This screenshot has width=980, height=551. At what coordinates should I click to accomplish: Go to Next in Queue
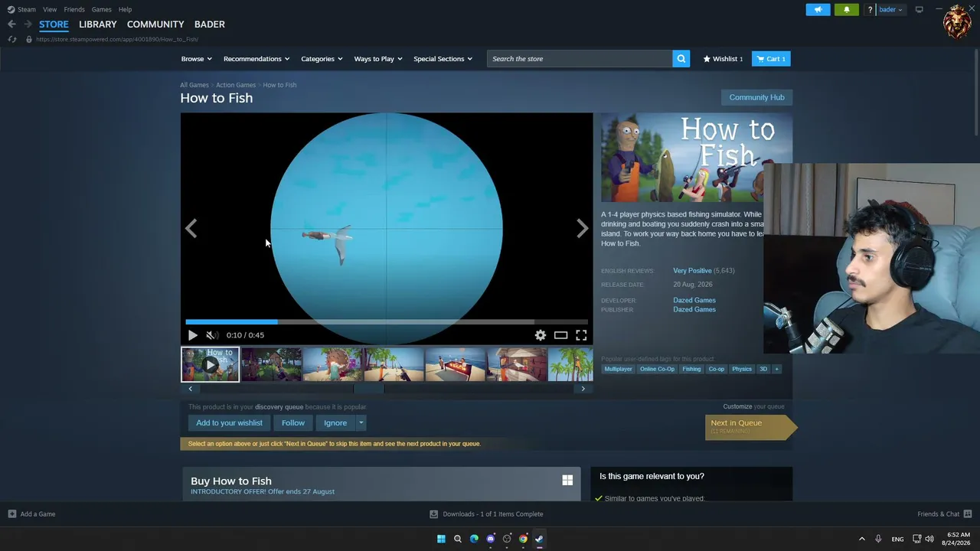tap(750, 426)
